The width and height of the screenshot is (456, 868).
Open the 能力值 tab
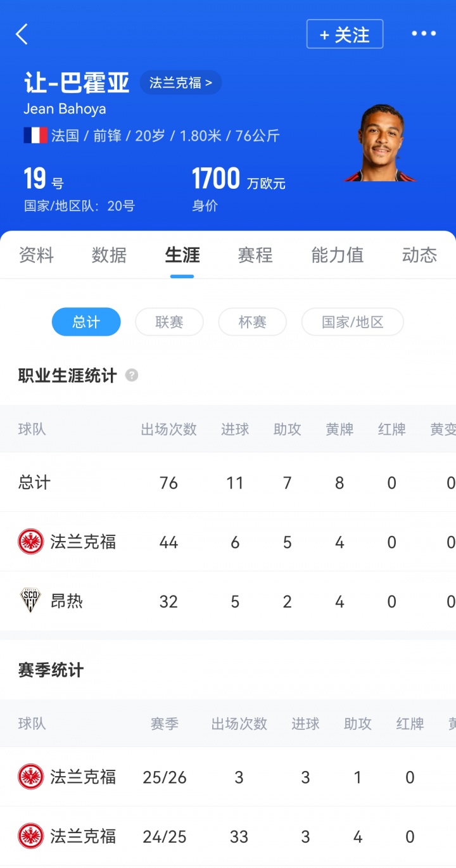coord(338,255)
